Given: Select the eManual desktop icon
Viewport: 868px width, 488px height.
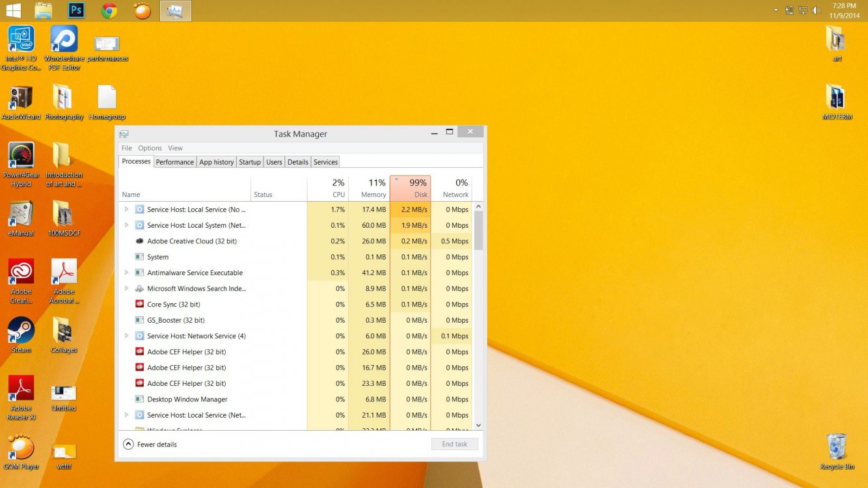Looking at the screenshot, I should tap(21, 219).
